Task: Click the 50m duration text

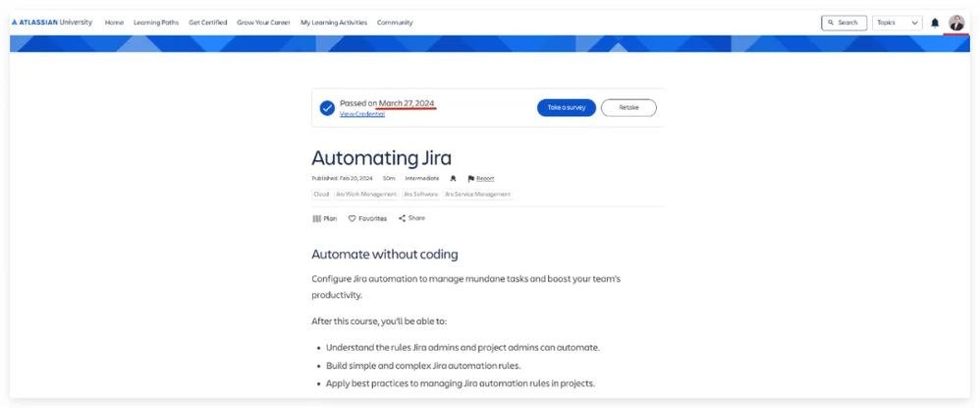Action: (389, 178)
